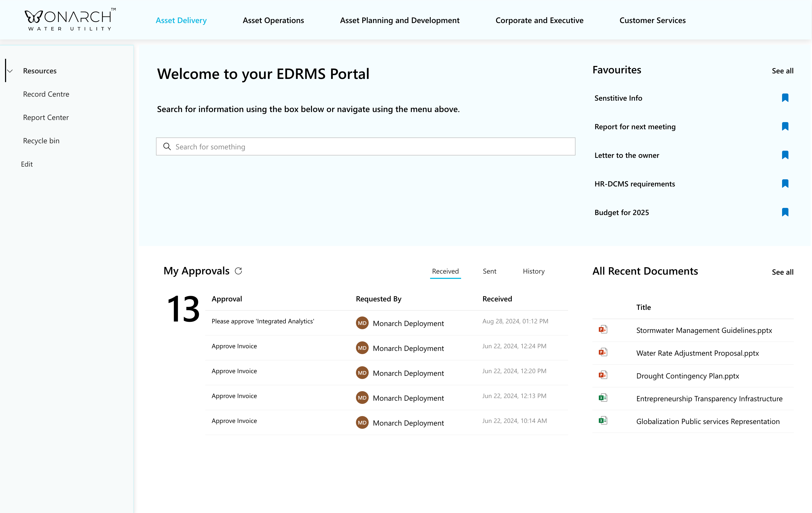
Task: Click Excel icon for Globalization Public services Representation
Action: (x=603, y=421)
